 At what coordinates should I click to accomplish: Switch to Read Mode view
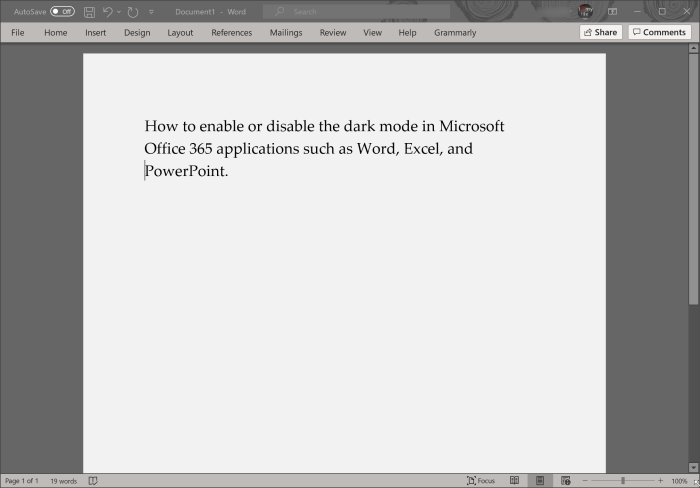click(x=514, y=481)
